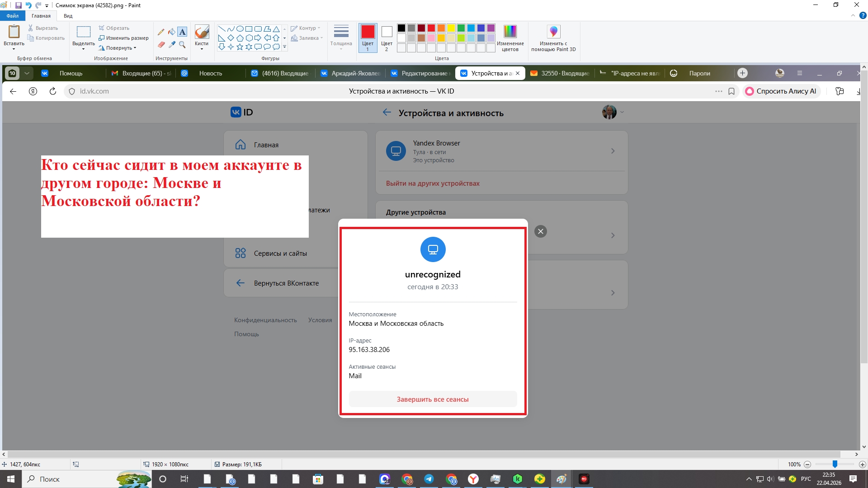Switch to the Вид ribbon tab
This screenshot has width=868, height=488.
click(x=68, y=16)
